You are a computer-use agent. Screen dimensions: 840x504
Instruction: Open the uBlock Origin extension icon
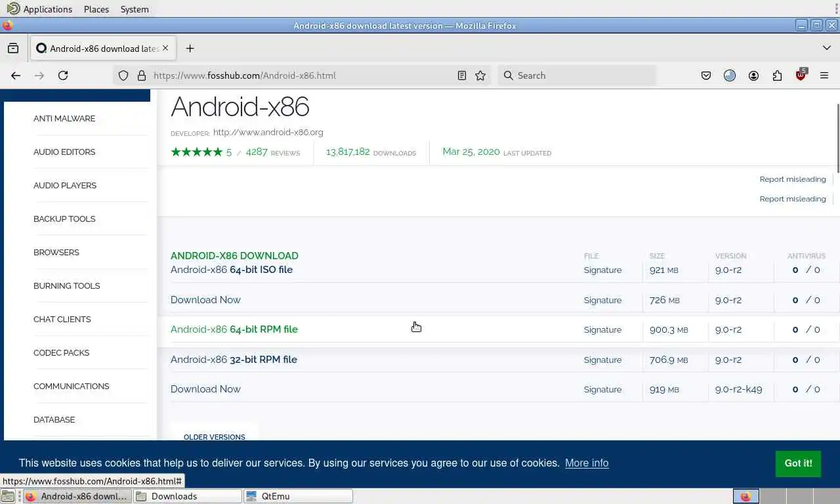(801, 75)
